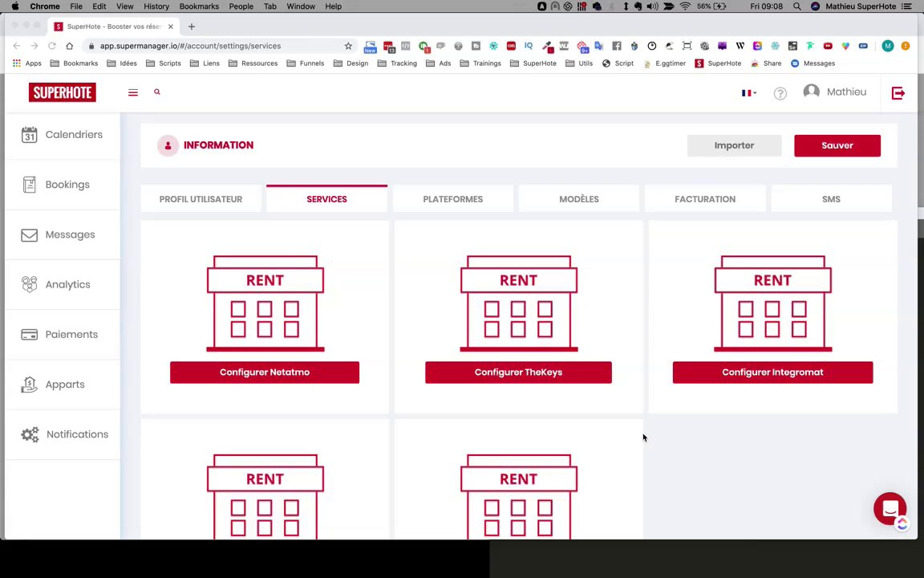Open the Apple menu

click(x=15, y=6)
